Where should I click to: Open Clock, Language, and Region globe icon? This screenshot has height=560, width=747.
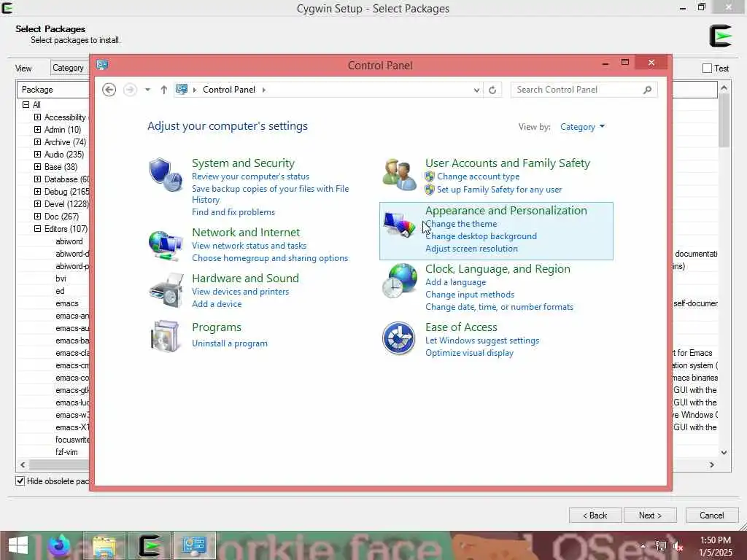click(399, 281)
